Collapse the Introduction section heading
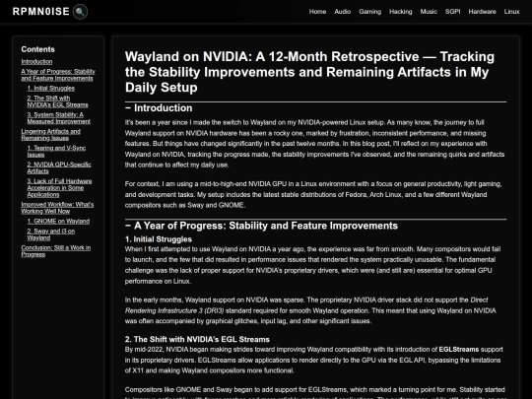 159,108
